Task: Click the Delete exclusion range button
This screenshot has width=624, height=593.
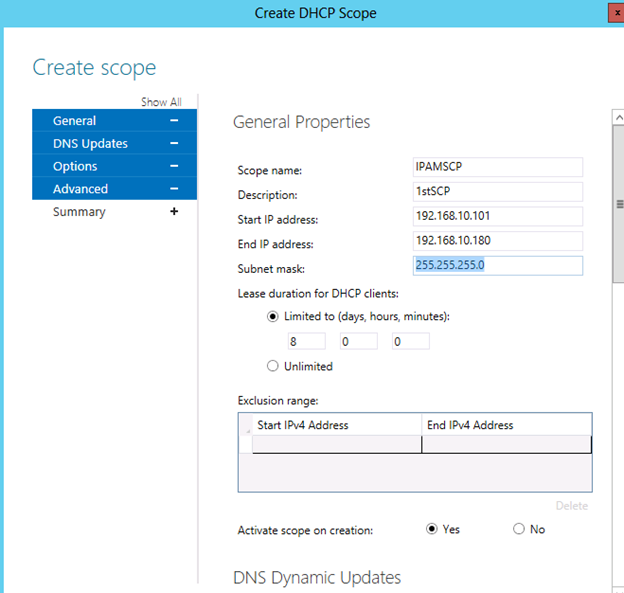Action: click(571, 506)
